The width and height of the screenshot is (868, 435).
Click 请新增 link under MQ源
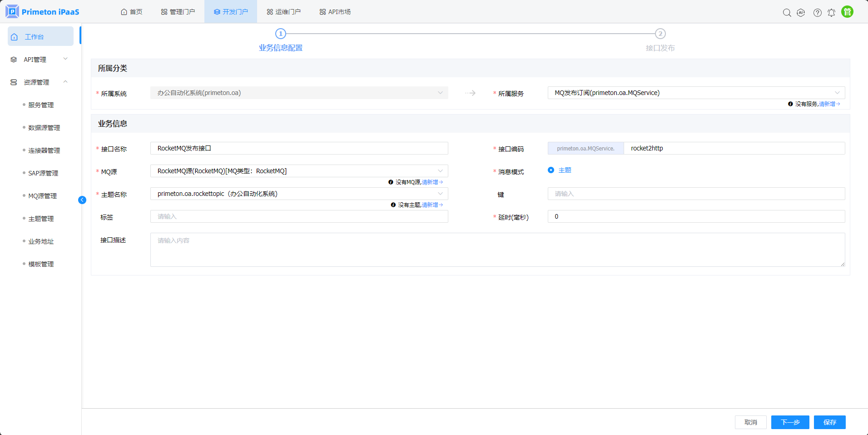pos(432,182)
